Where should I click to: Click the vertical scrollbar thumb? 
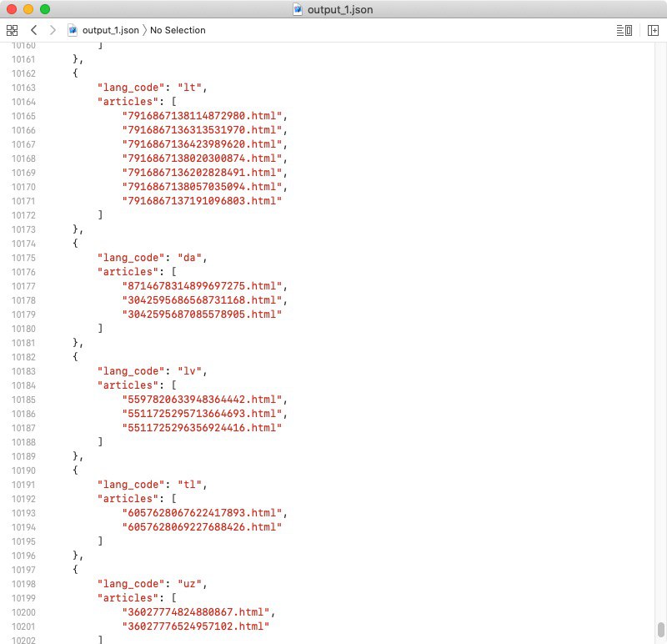pos(660,629)
